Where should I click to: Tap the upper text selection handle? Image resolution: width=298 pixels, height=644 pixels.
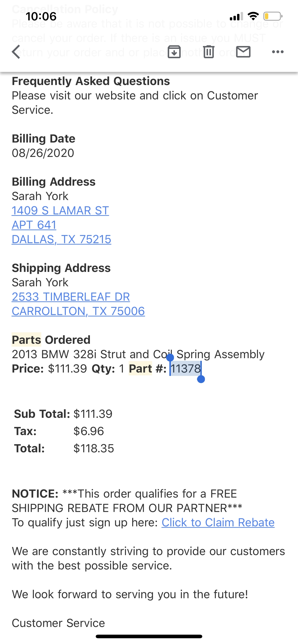170,357
